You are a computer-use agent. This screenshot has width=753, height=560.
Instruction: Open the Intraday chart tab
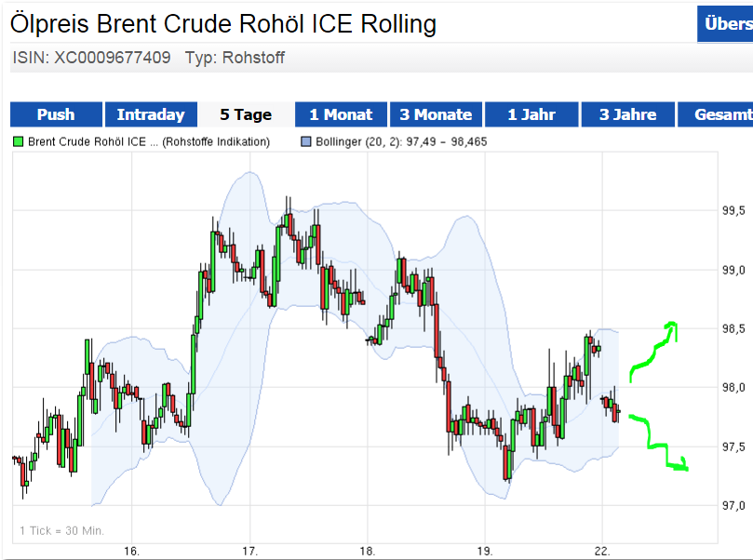coord(151,114)
